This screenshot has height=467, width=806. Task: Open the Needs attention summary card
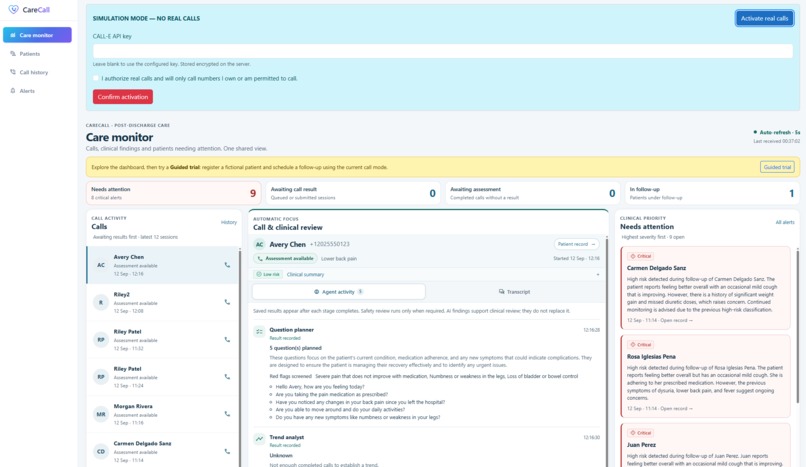tap(174, 193)
